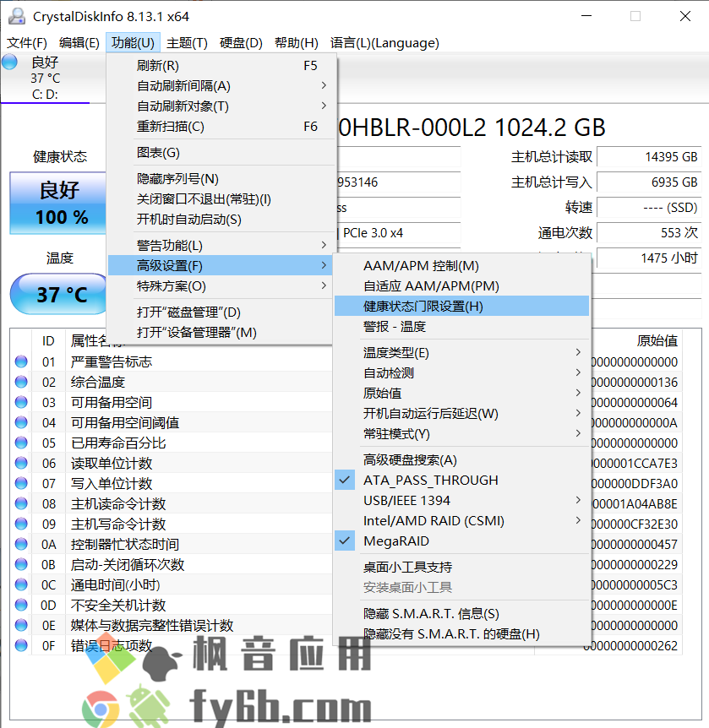Click the 37 °C temperature button
709x728 pixels.
(59, 295)
